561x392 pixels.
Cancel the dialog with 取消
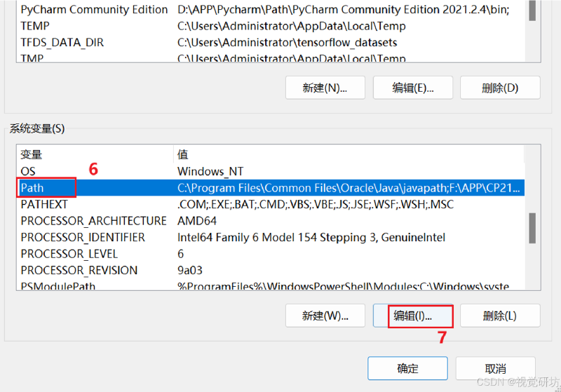[x=495, y=368]
